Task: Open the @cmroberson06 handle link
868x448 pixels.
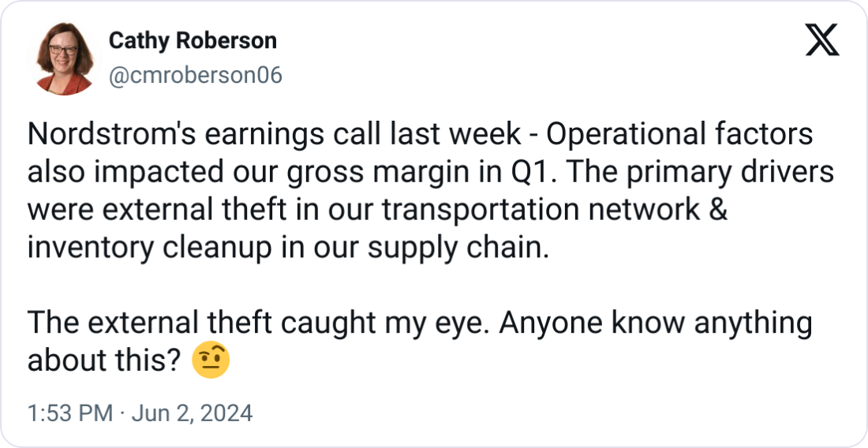Action: coord(195,75)
